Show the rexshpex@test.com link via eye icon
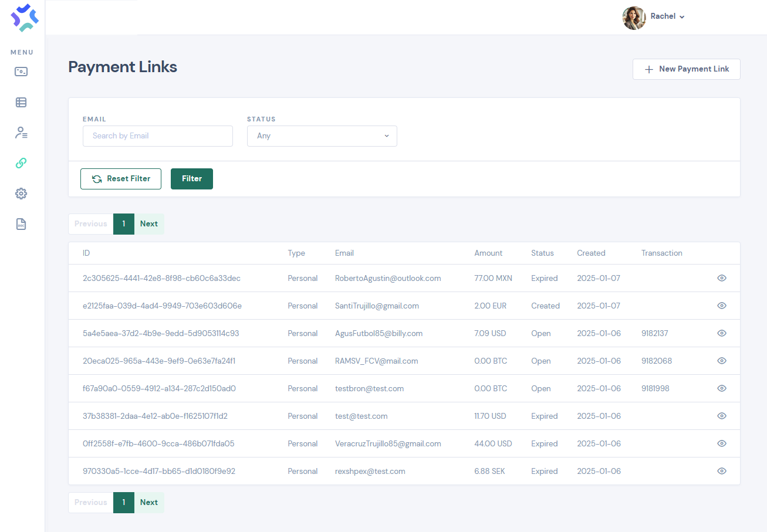This screenshot has width=767, height=532. click(x=722, y=471)
